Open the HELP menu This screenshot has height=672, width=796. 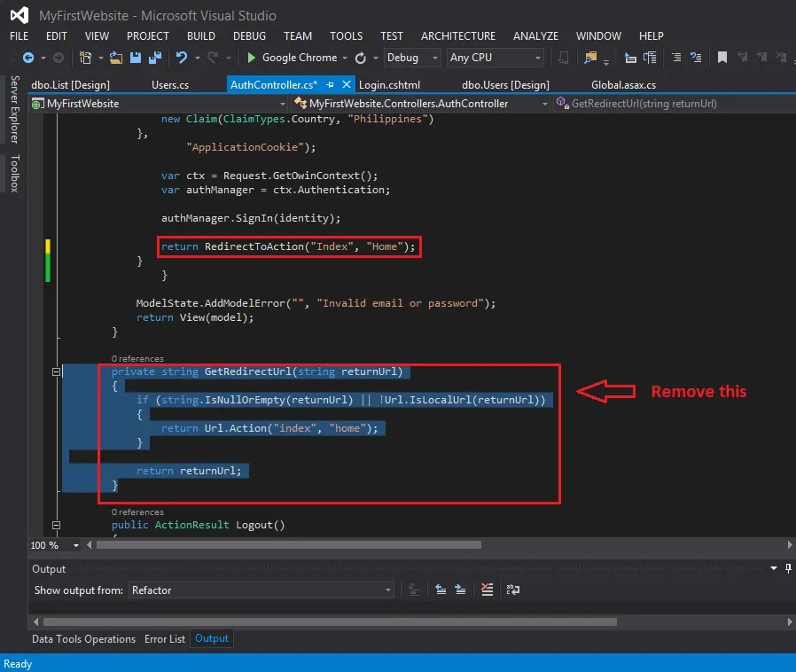click(651, 36)
